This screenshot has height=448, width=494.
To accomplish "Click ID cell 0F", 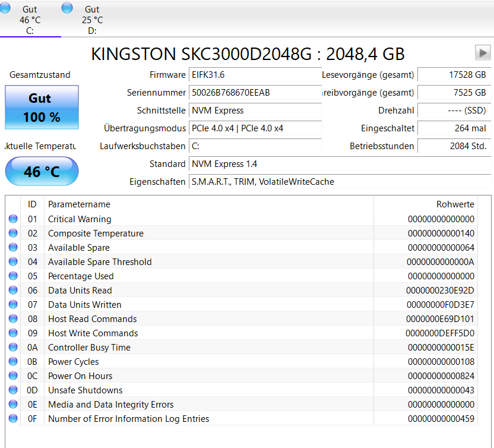I will click(x=33, y=419).
